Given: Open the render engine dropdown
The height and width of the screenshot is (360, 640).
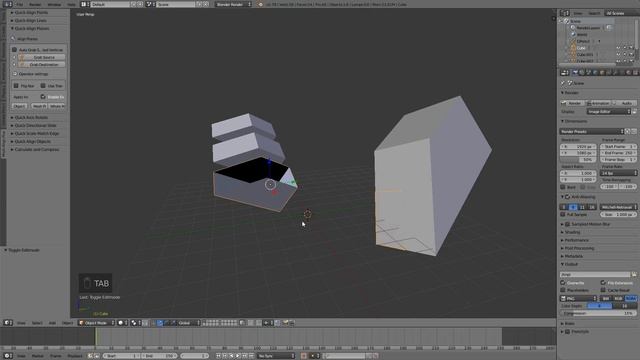Looking at the screenshot, I should coord(233,4).
